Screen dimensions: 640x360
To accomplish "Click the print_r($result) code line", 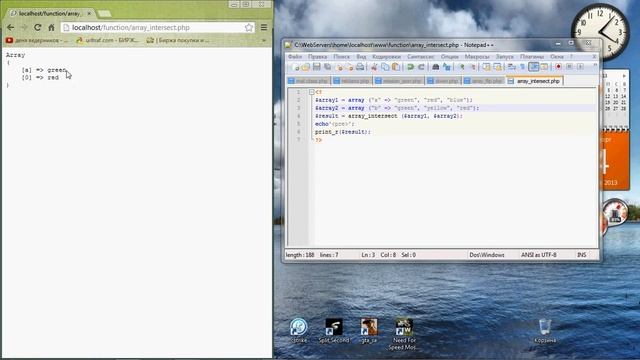I will coord(342,132).
